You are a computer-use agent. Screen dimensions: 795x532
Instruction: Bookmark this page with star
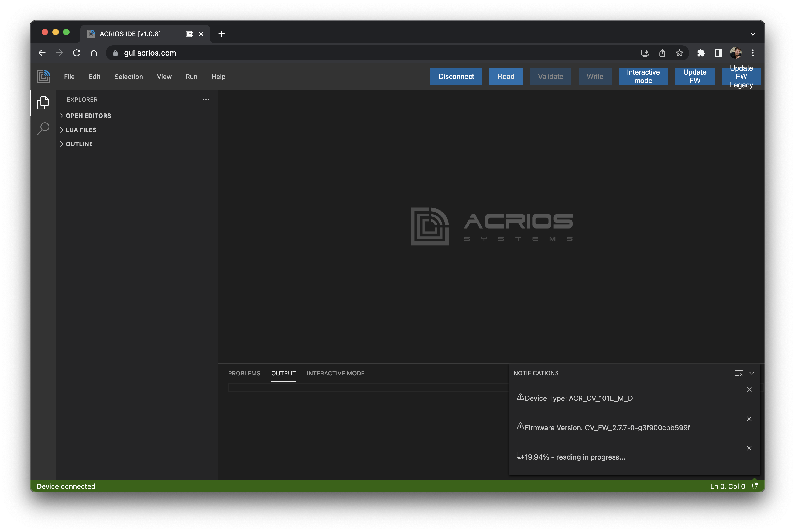(x=679, y=53)
